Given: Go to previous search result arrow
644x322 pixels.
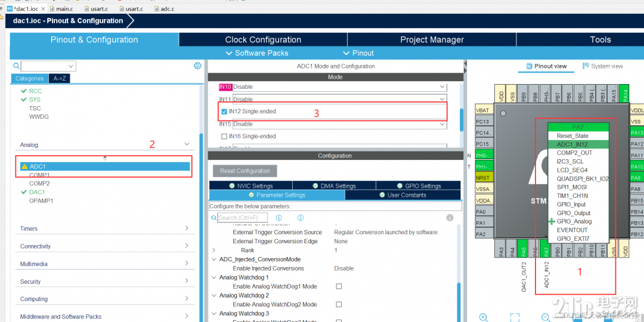Looking at the screenshot, I should pos(279,218).
